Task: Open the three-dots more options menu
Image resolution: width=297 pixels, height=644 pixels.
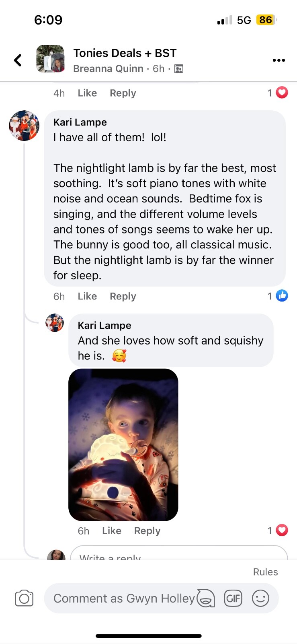Action: 279,60
